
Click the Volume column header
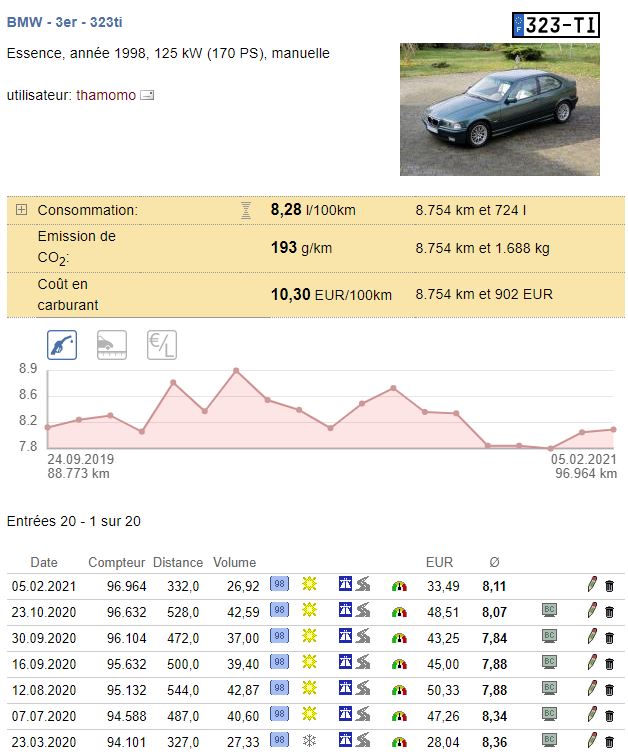(x=235, y=562)
